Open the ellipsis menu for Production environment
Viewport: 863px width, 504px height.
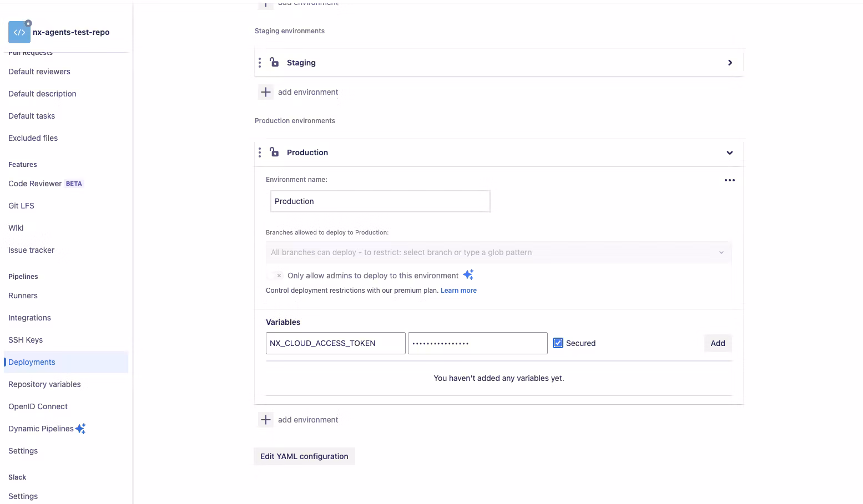[729, 180]
